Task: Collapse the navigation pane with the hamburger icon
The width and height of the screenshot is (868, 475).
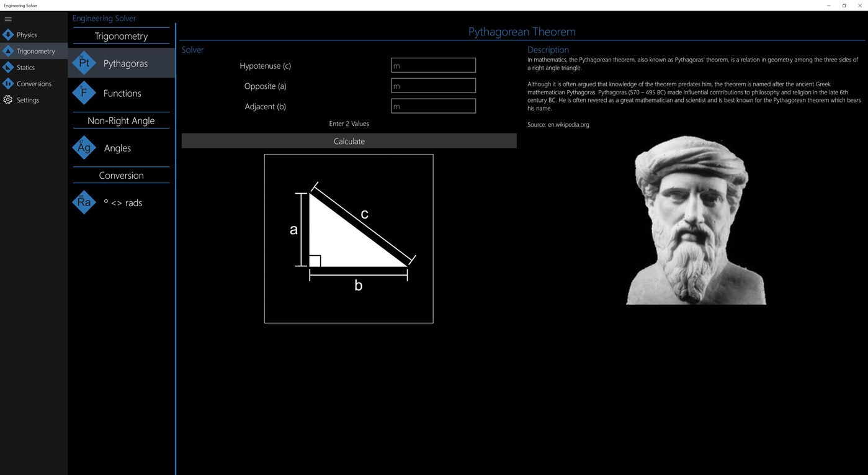Action: pos(8,19)
